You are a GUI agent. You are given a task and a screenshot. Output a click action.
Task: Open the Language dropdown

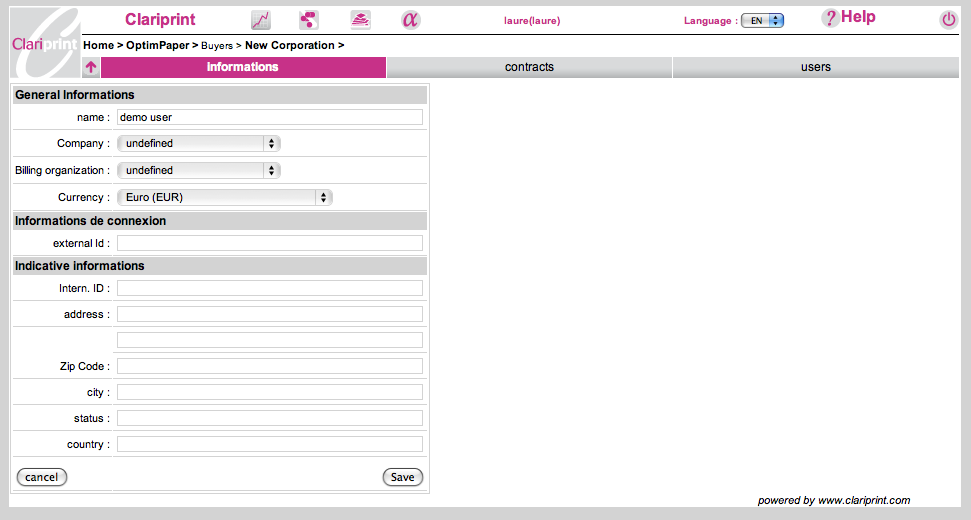pos(762,20)
